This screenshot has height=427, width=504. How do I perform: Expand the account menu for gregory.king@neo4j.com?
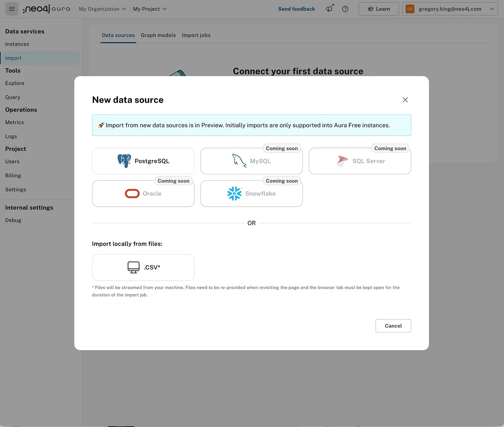(492, 9)
